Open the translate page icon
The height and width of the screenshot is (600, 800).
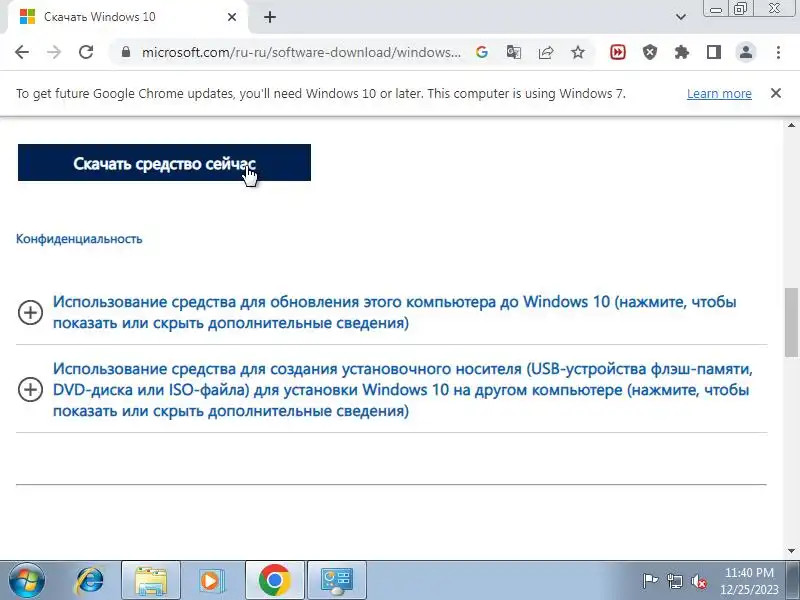tap(513, 52)
